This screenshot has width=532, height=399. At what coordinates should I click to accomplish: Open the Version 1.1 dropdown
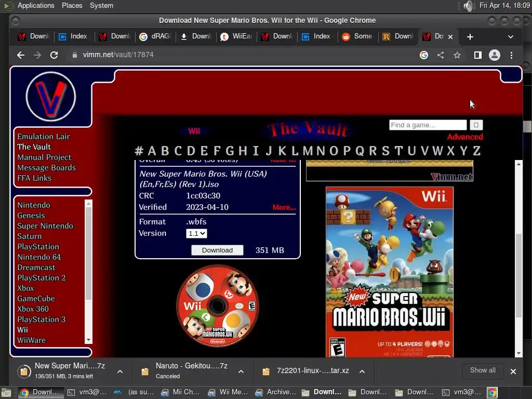(x=196, y=233)
